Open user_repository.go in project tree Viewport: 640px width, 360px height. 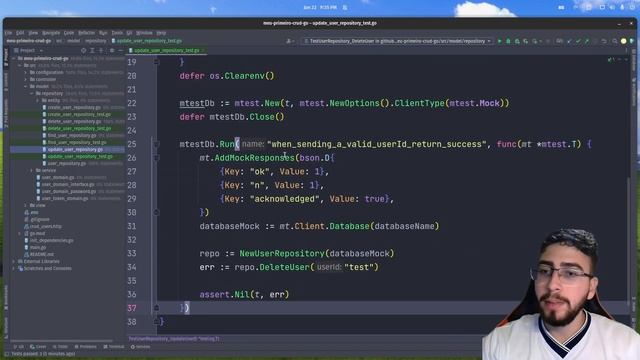(67, 163)
